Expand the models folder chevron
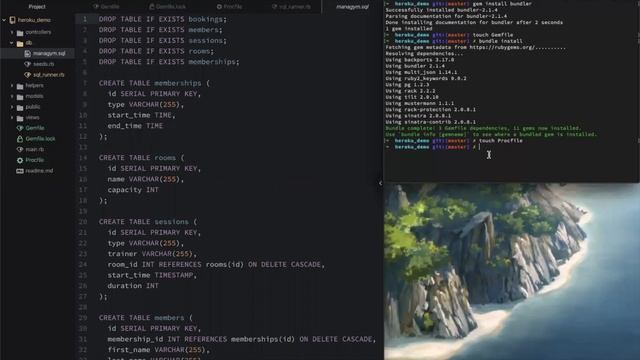Viewport: 640px width, 360px height. point(12,96)
